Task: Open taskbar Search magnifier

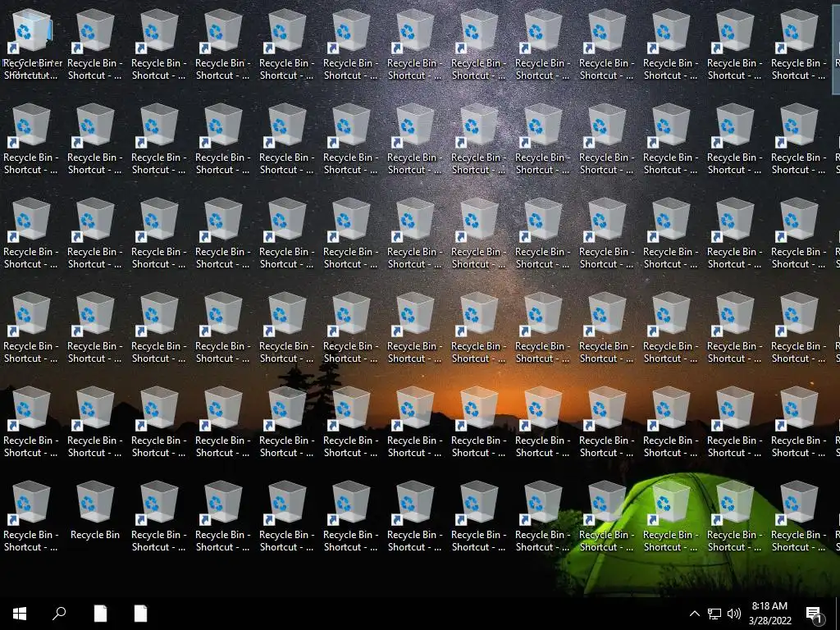Action: pyautogui.click(x=59, y=614)
